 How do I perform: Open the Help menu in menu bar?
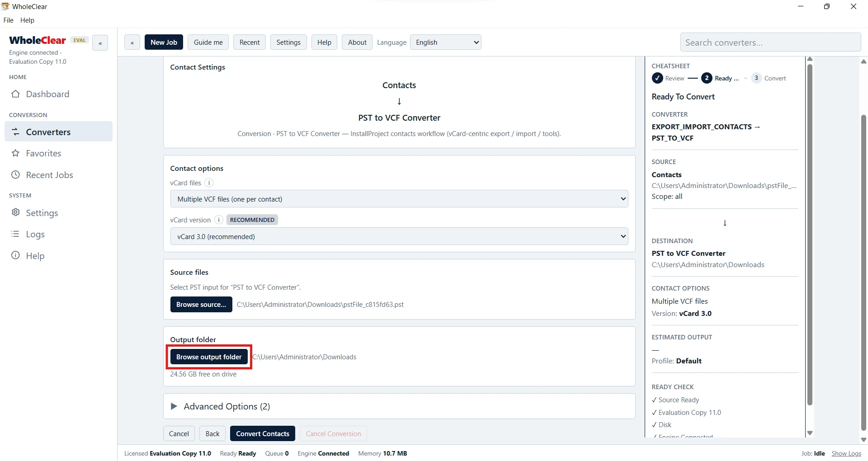[27, 20]
